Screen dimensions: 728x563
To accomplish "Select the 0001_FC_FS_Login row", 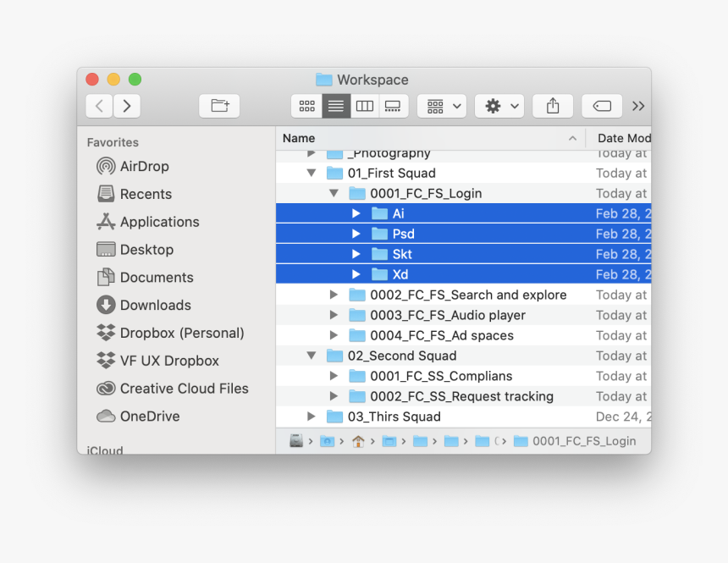I will [x=463, y=193].
